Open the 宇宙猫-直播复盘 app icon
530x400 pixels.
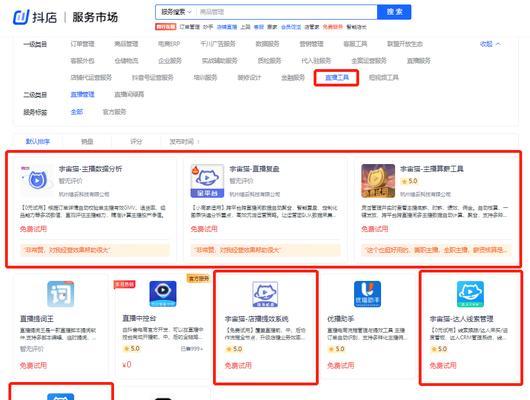point(207,181)
